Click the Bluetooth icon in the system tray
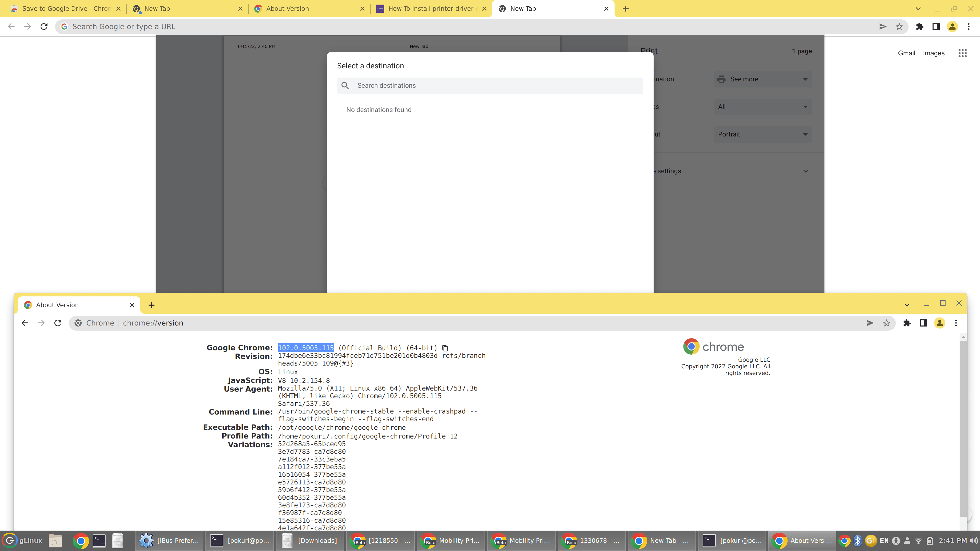The image size is (980, 551). (x=857, y=540)
